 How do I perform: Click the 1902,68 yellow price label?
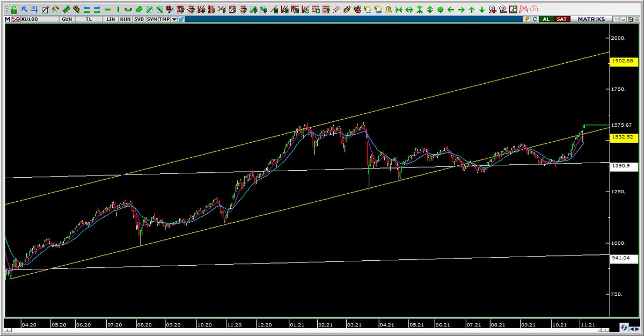(x=623, y=61)
